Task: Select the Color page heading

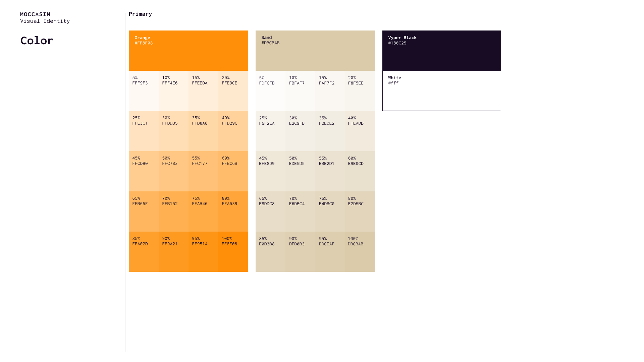Action: [x=37, y=41]
